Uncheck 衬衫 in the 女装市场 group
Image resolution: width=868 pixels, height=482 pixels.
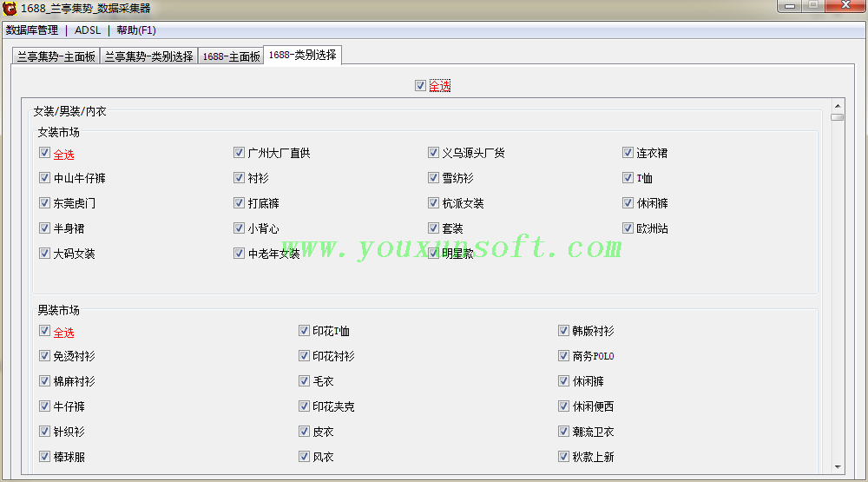point(240,178)
